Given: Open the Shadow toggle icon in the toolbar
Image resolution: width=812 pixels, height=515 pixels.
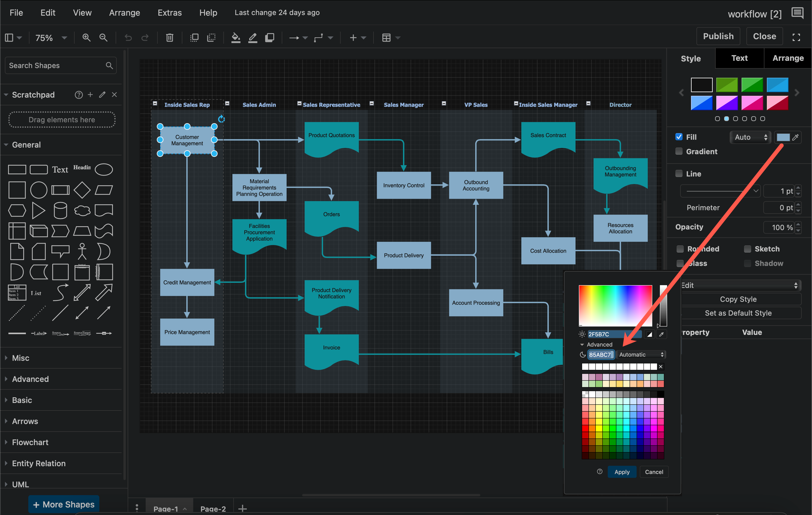Looking at the screenshot, I should pyautogui.click(x=269, y=37).
